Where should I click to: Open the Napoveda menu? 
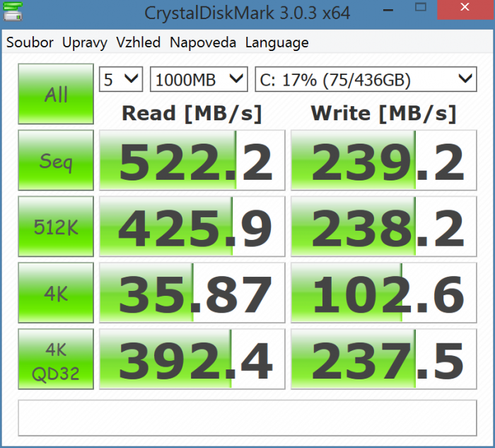[203, 42]
